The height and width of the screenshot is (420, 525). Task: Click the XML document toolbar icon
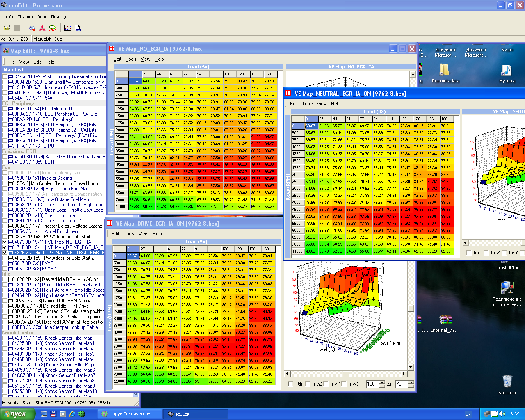[78, 28]
